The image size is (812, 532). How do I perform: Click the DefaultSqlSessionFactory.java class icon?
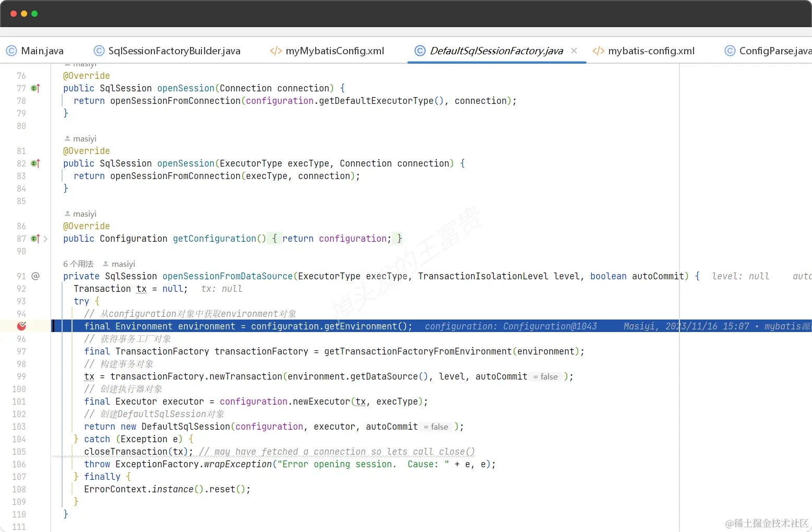(420, 51)
